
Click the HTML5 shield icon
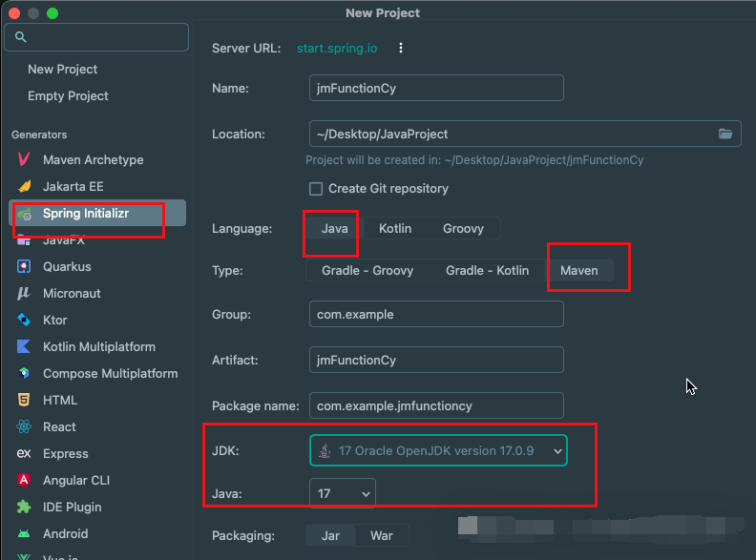coord(24,400)
